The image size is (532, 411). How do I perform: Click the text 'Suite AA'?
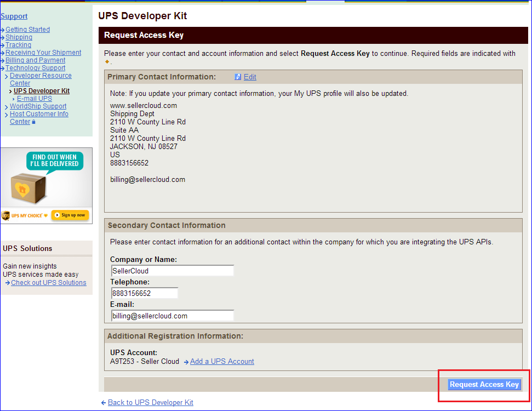(124, 130)
